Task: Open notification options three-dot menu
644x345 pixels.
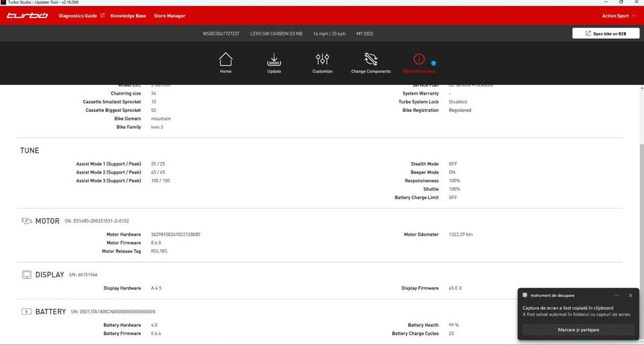Action: pos(617,295)
